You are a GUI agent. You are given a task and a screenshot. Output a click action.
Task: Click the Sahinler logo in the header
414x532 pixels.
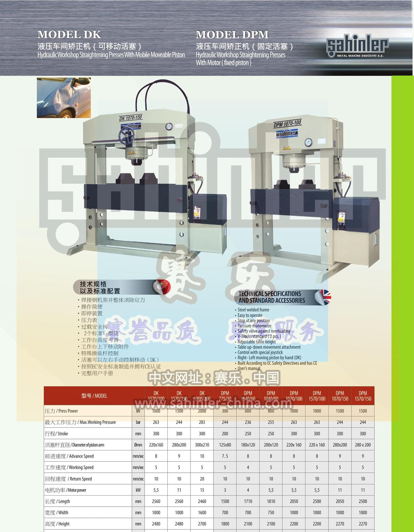pyautogui.click(x=357, y=45)
